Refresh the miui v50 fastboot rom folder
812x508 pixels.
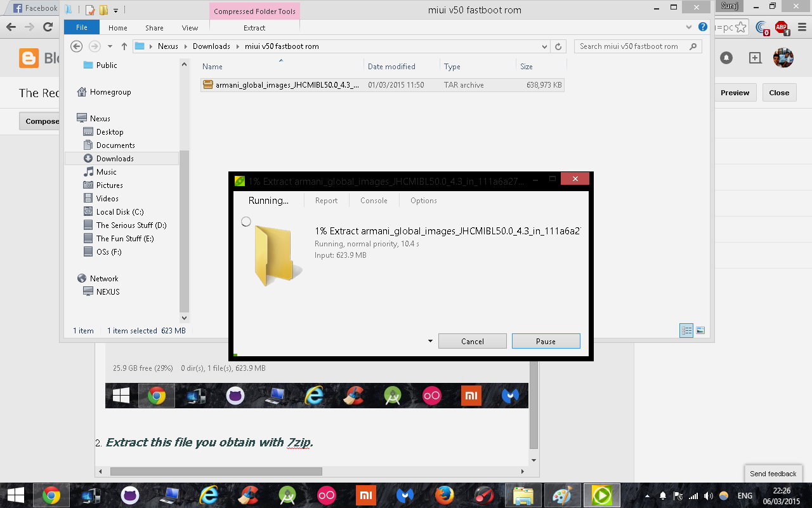point(558,46)
